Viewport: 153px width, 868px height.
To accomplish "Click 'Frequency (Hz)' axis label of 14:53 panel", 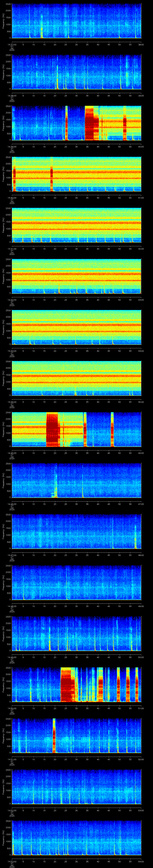I will (3, 838).
